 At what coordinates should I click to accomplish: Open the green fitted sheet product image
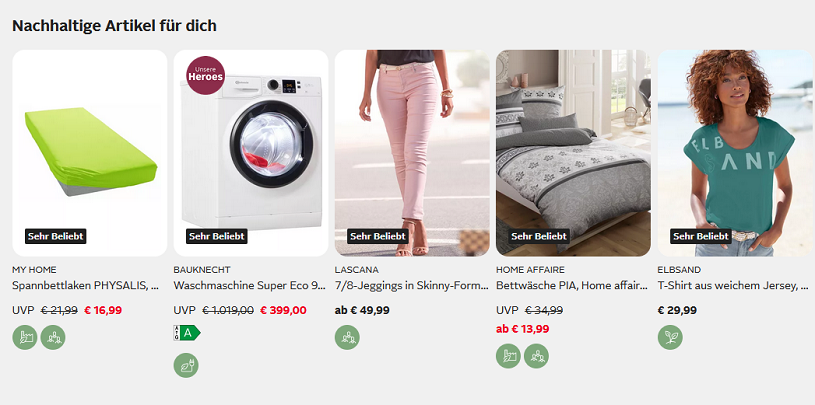click(90, 153)
